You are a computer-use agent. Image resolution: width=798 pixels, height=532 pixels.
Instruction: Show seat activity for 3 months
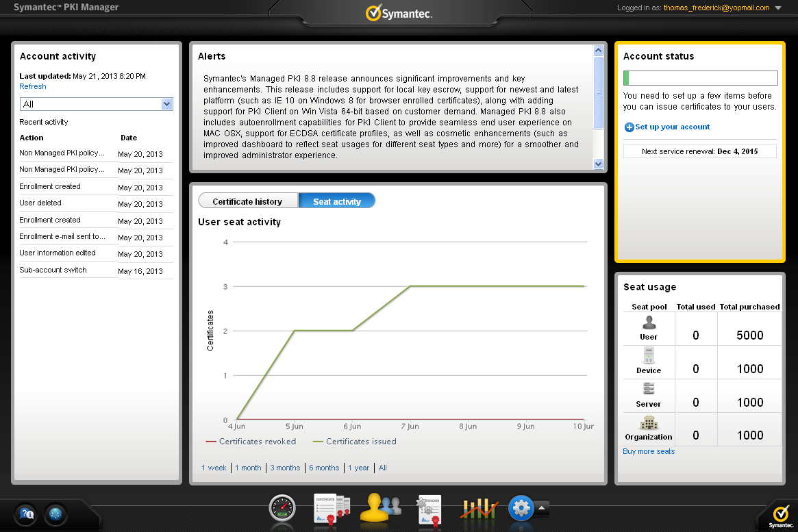[x=285, y=468]
